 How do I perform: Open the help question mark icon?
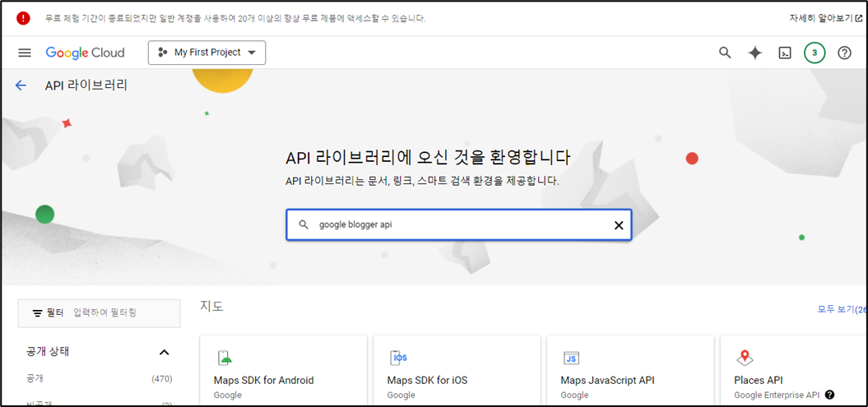tap(844, 53)
